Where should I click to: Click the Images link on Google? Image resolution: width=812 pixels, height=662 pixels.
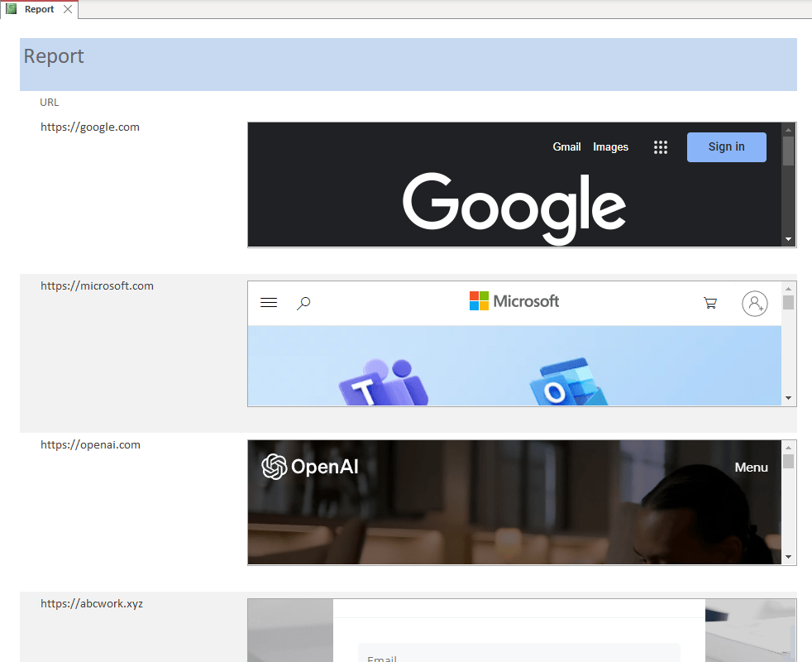point(610,146)
